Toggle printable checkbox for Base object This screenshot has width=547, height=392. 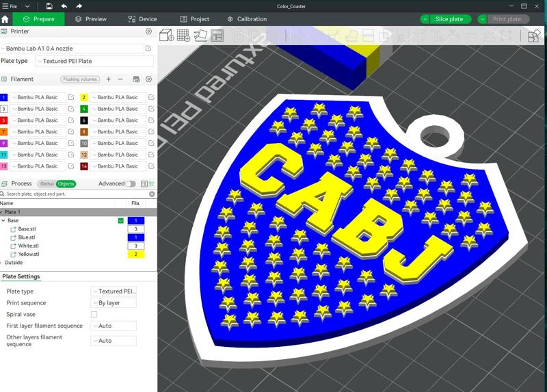pos(121,220)
